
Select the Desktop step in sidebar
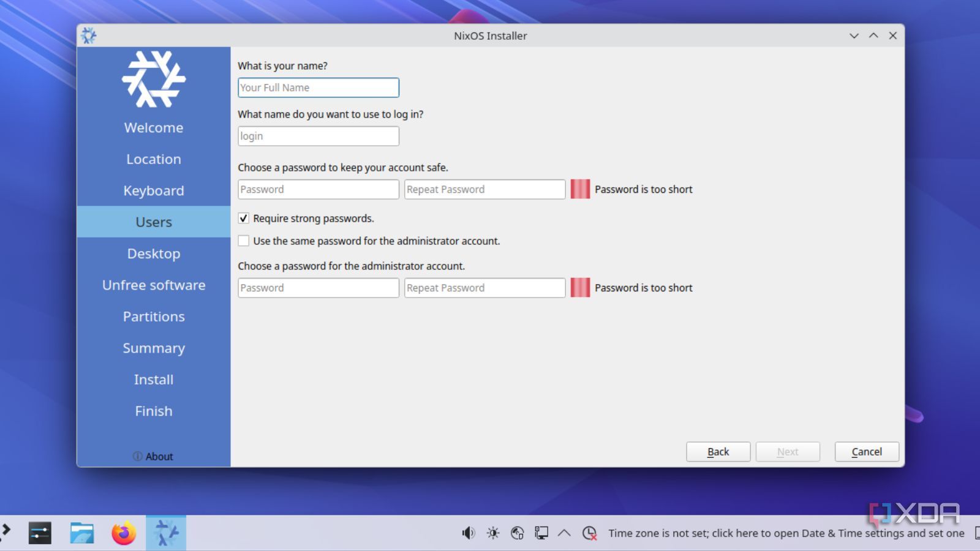click(x=154, y=253)
